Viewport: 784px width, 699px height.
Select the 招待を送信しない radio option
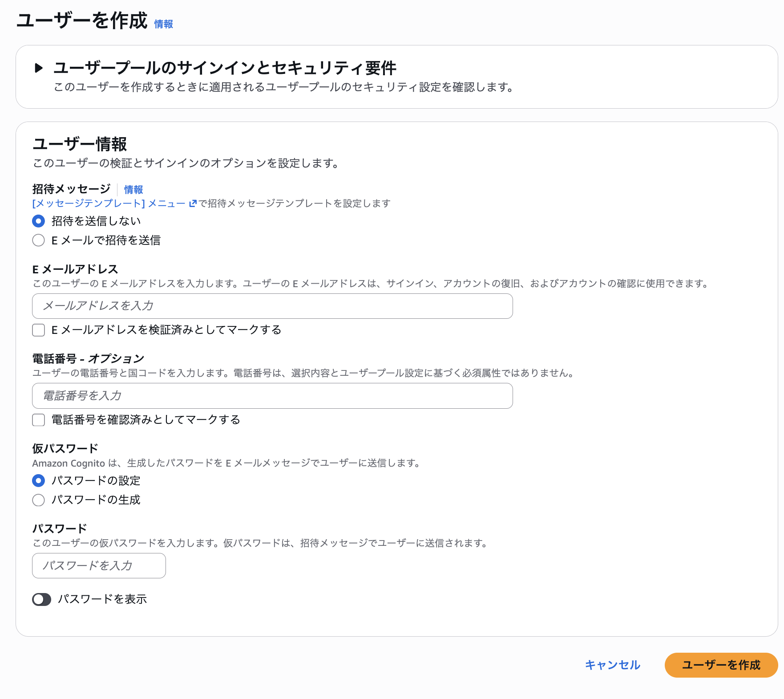click(39, 221)
